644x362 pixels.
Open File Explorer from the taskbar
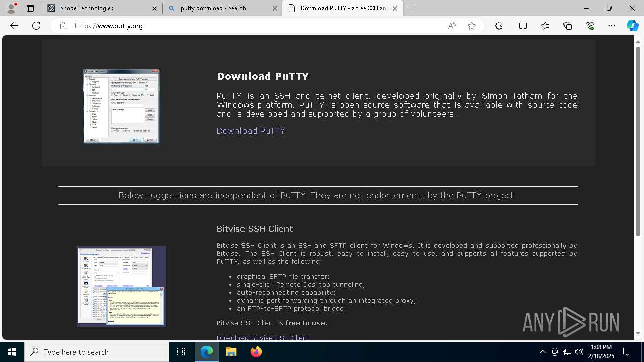(x=231, y=352)
